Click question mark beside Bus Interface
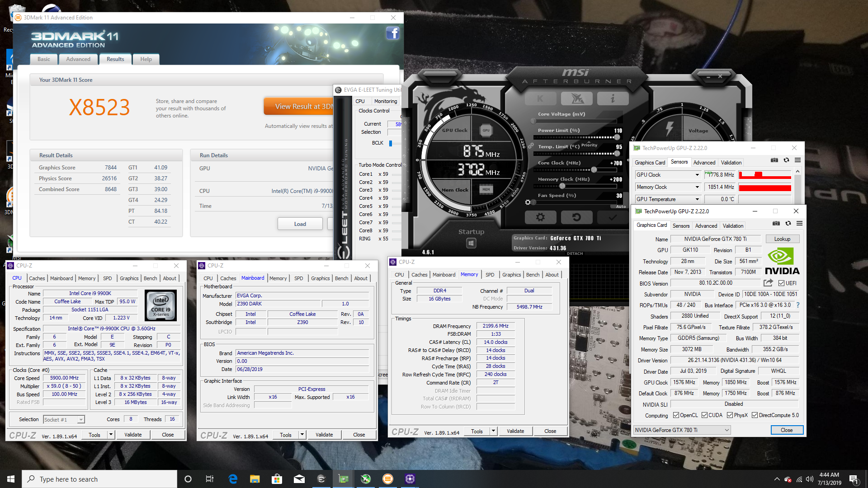The image size is (868, 488). point(797,305)
